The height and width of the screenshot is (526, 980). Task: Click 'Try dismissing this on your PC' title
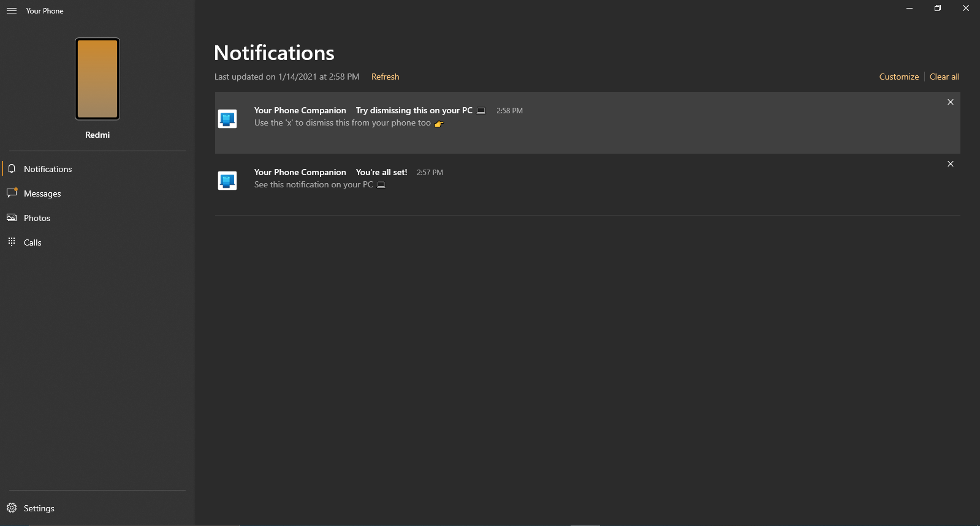pyautogui.click(x=414, y=110)
